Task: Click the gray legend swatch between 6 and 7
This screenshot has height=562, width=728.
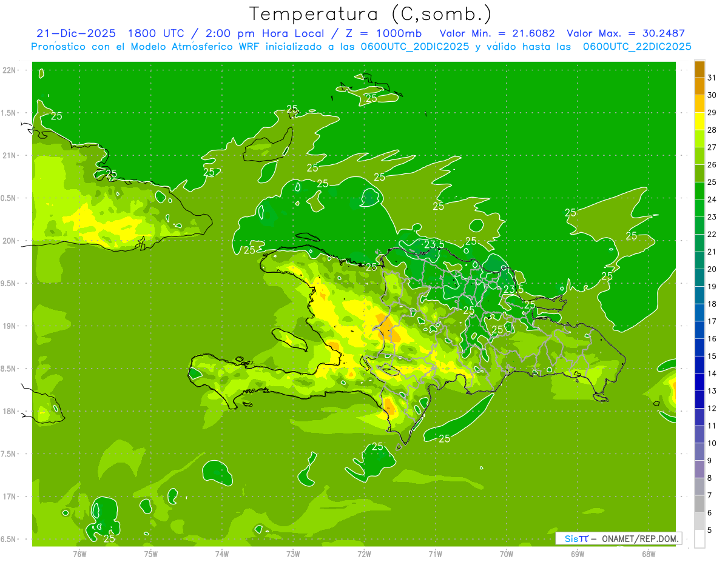Action: (699, 504)
